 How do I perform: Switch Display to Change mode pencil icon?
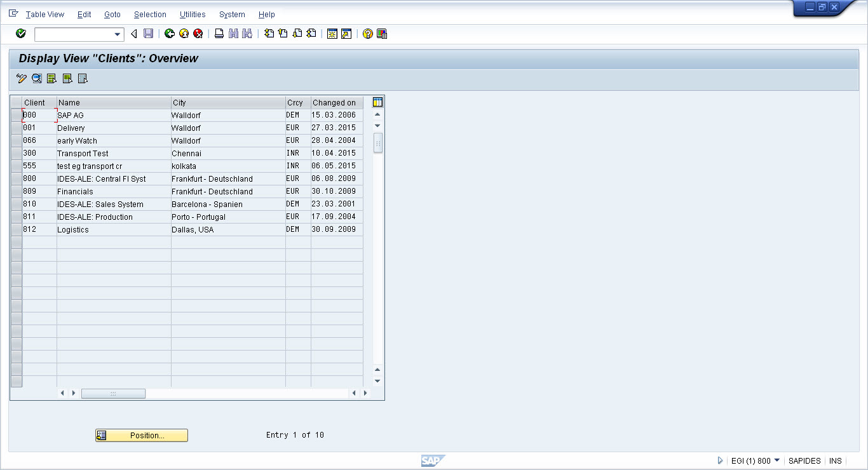[x=22, y=79]
